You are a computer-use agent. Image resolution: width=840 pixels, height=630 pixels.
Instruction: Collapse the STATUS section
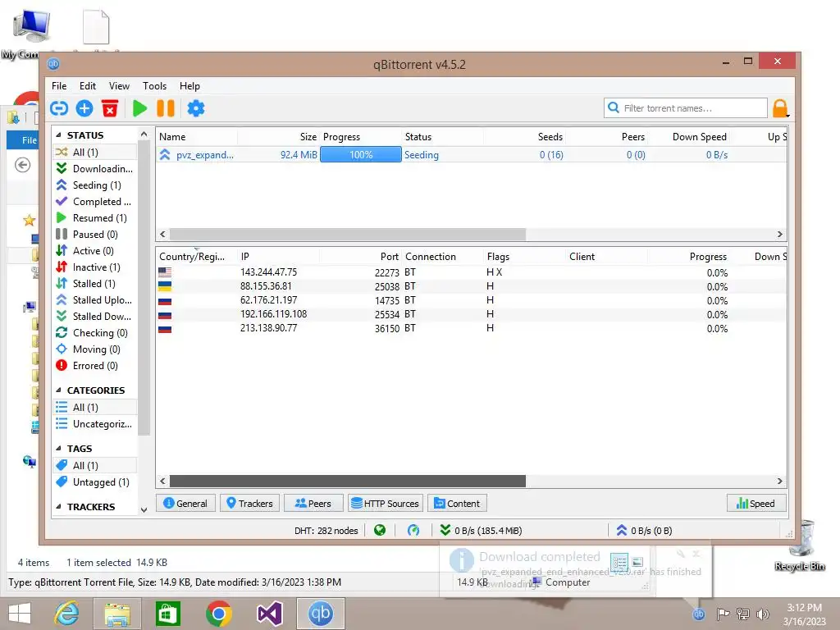[x=58, y=135]
